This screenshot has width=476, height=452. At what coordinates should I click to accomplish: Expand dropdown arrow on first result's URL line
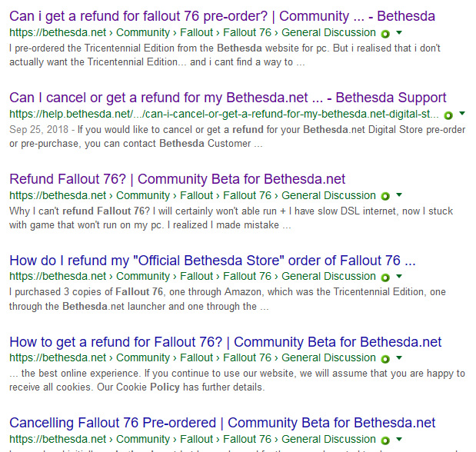click(399, 32)
